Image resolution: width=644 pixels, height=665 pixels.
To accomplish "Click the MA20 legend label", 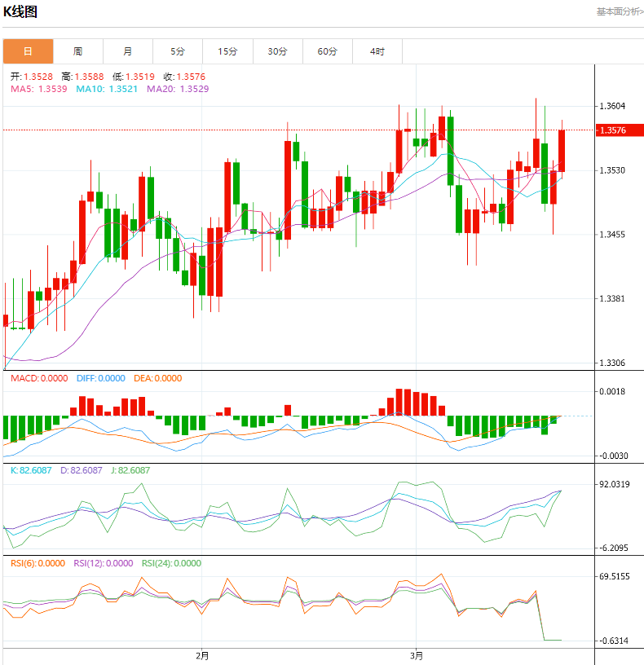I will [177, 89].
